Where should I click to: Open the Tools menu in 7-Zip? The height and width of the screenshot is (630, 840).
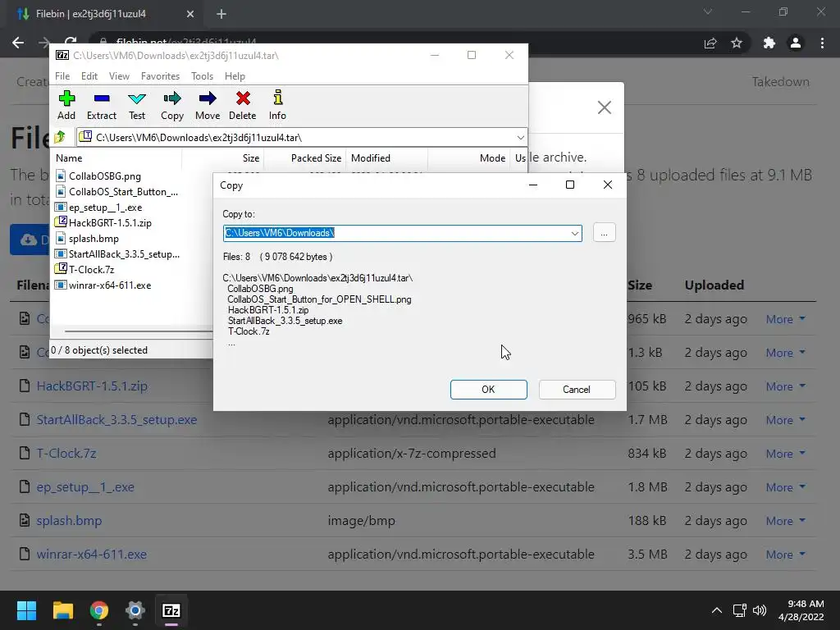[202, 76]
